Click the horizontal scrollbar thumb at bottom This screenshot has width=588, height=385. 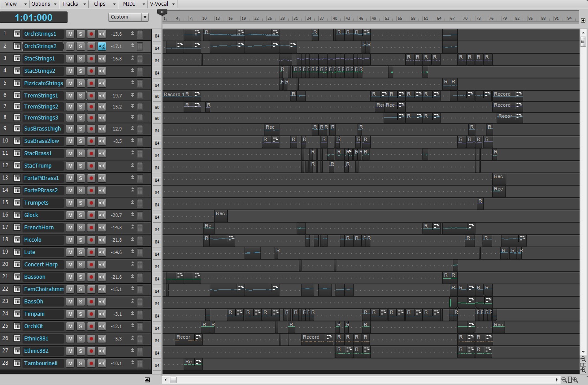173,380
